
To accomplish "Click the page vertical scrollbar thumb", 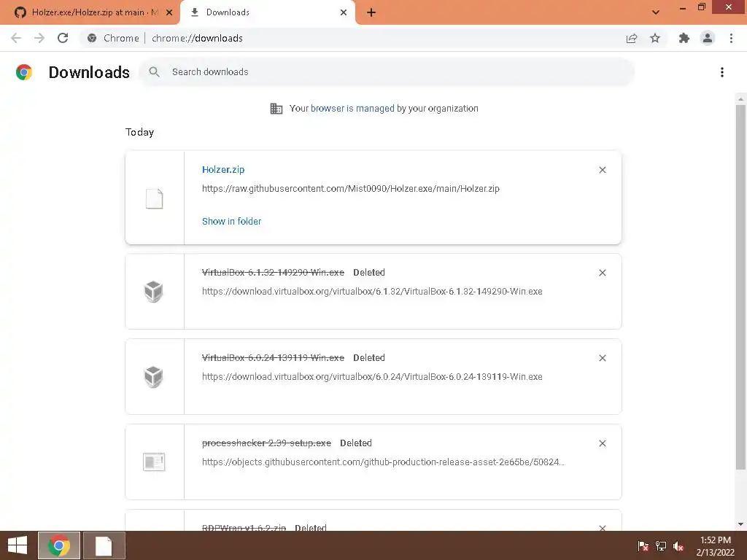I will coord(740,286).
